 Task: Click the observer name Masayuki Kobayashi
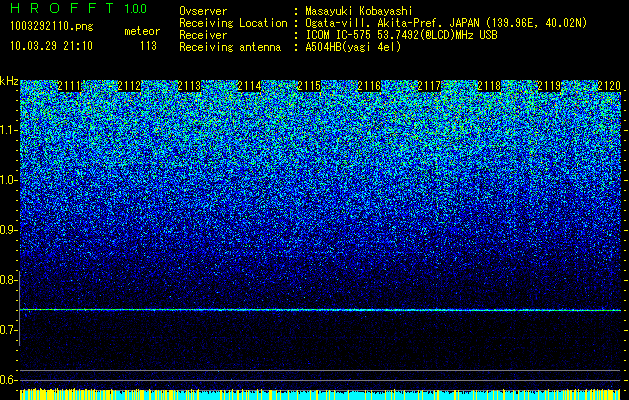click(x=359, y=11)
